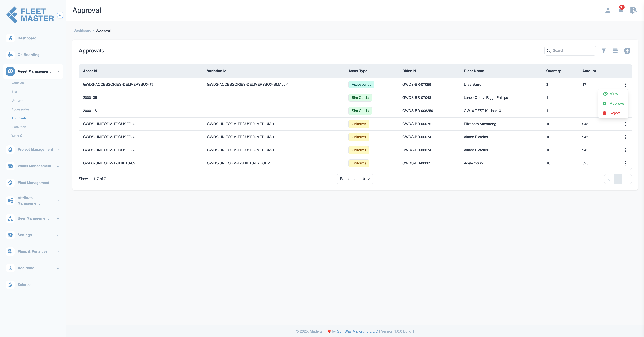
Task: Choose Approve from the row action menu
Action: pos(613,104)
